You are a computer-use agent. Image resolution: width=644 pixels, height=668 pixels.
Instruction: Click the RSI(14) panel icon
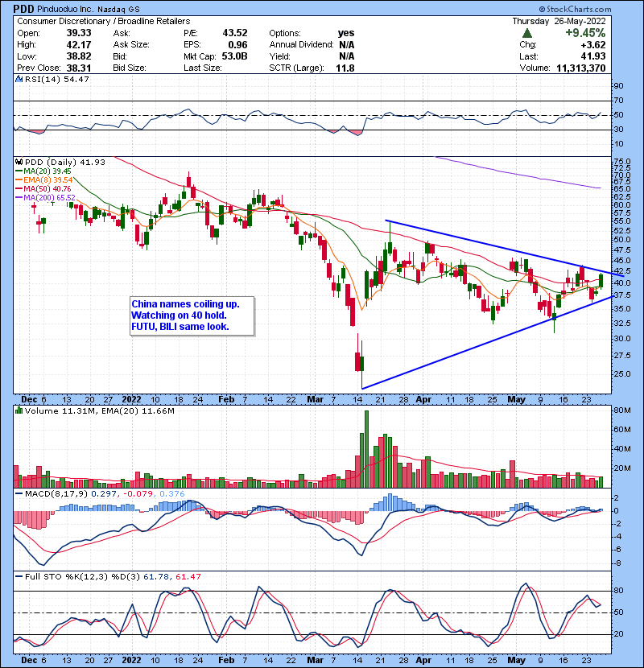(19, 79)
